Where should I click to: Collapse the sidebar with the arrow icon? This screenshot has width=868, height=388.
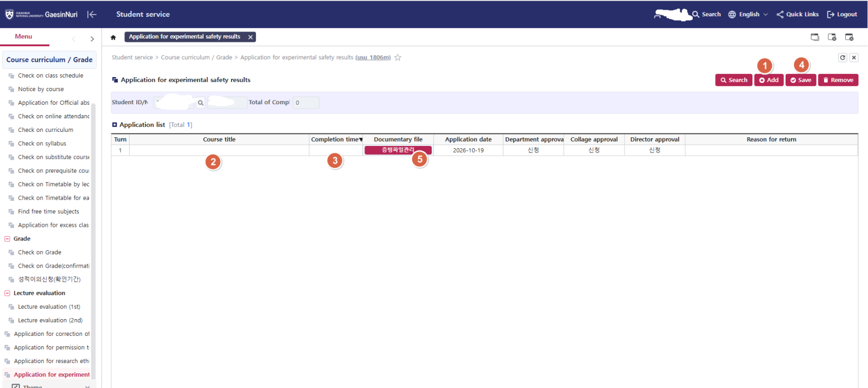point(92,15)
